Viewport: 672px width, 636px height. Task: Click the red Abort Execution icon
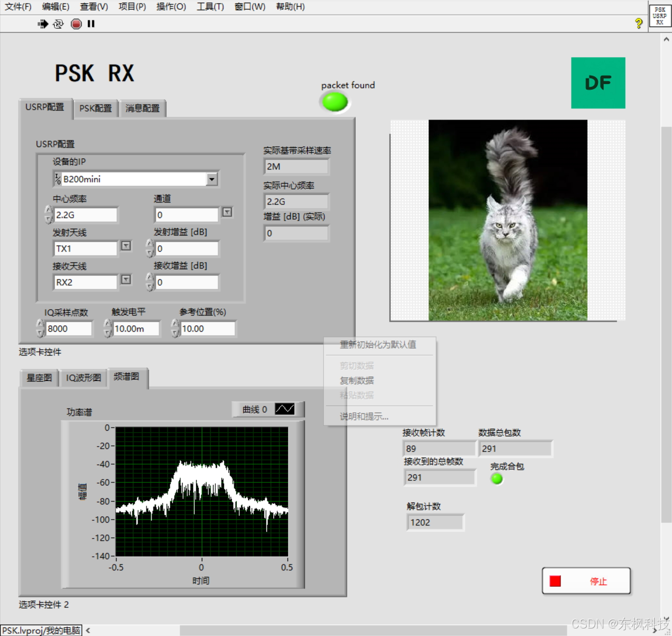click(76, 24)
